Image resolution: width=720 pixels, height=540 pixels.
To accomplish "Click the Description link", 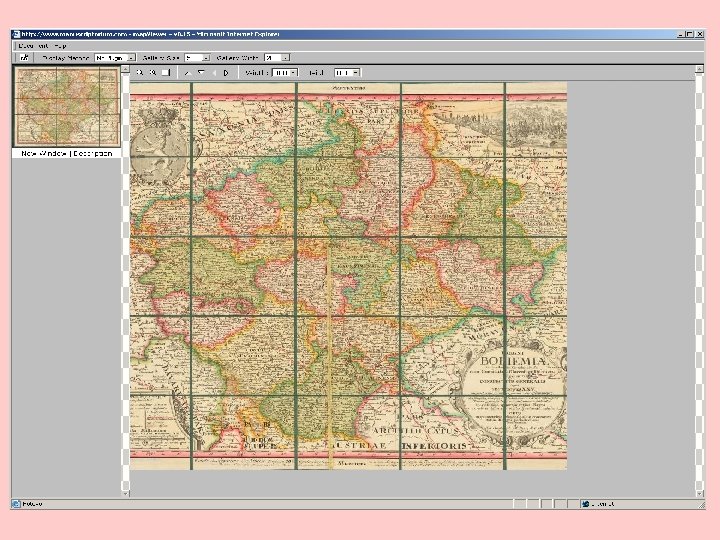I will tap(94, 153).
